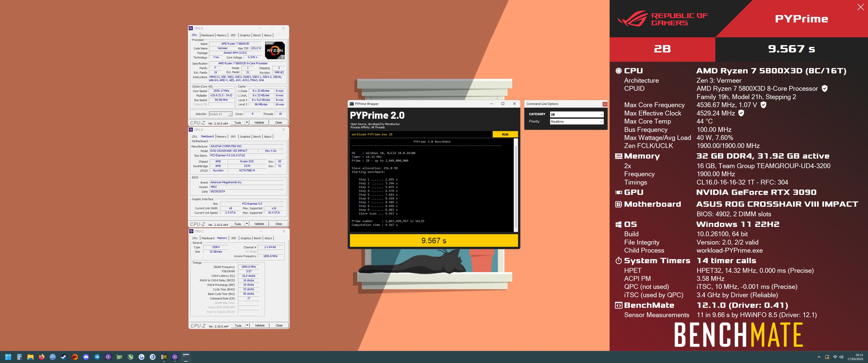
Task: Switch to CPU tab in bottom CPU-Z window
Action: (x=195, y=238)
